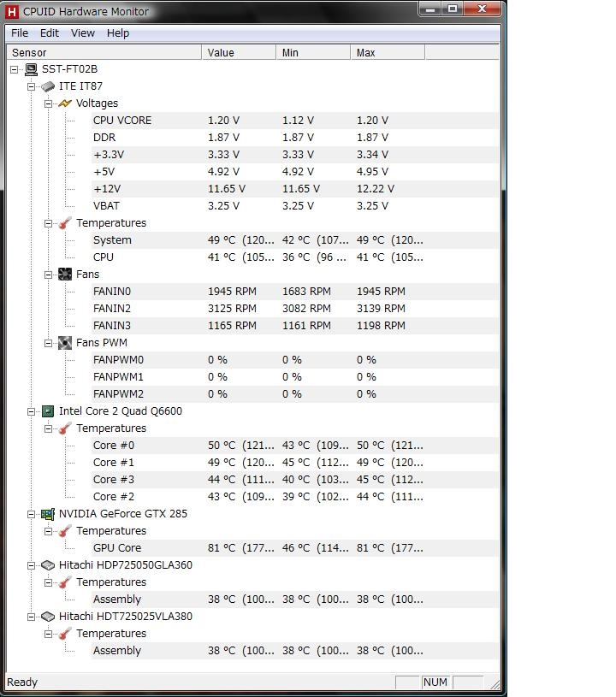Click the Hitachi HDP725050GLA360 drive icon
This screenshot has width=616, height=697.
[x=48, y=565]
